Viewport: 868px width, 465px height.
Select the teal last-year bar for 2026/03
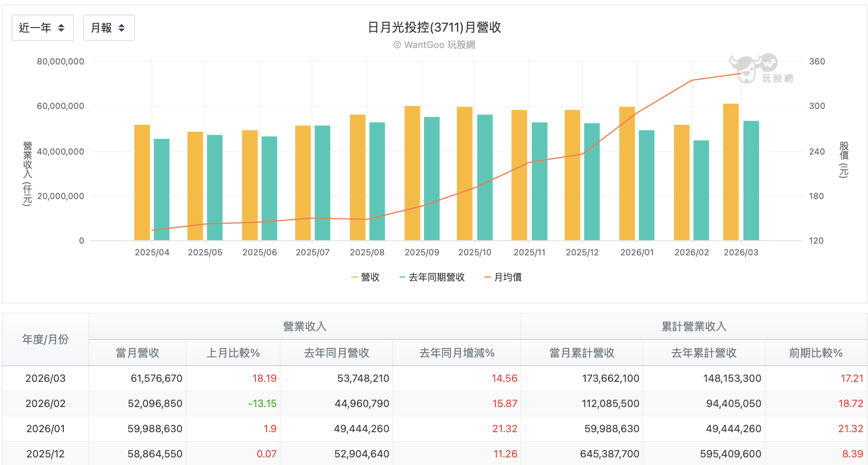coord(751,181)
